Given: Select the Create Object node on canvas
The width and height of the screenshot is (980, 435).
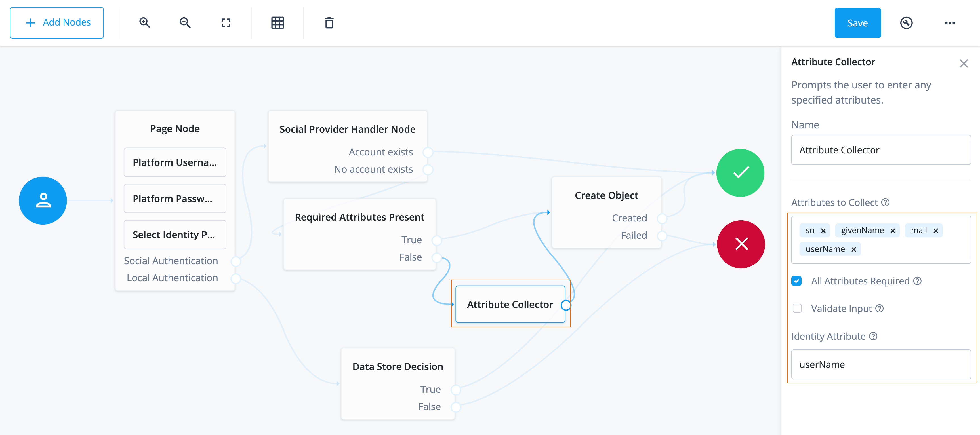Looking at the screenshot, I should (x=606, y=195).
